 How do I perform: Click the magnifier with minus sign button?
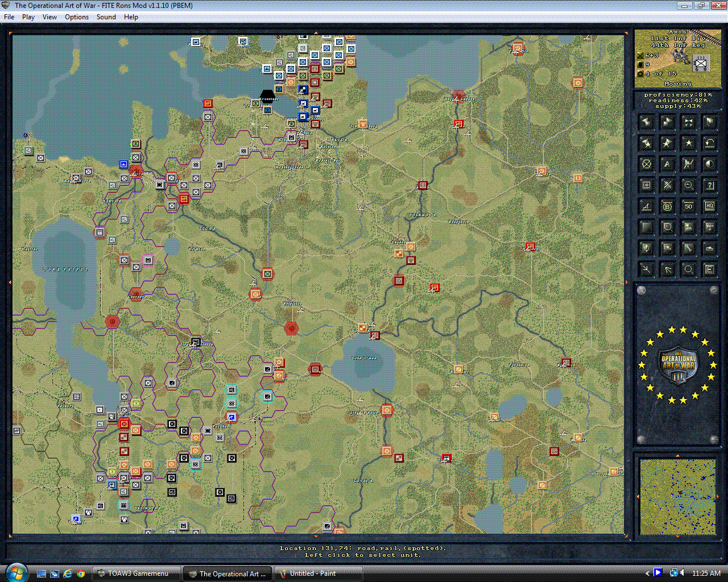coord(688,185)
